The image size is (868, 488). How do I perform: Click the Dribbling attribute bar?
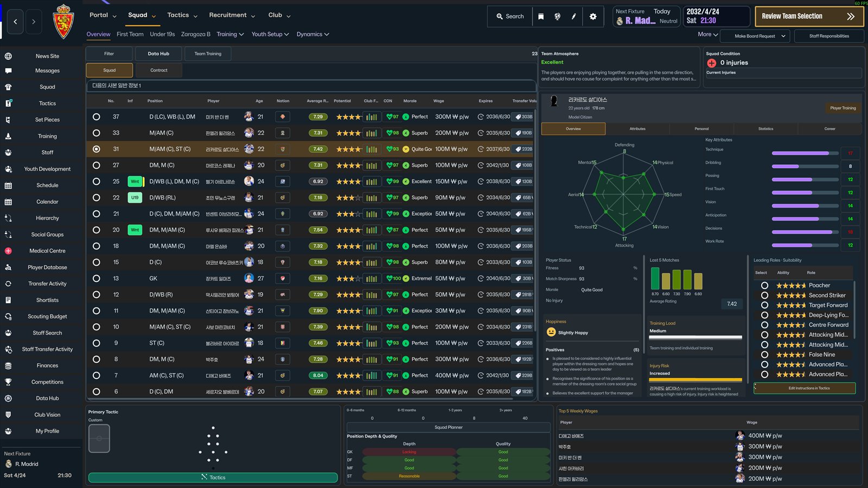point(805,166)
